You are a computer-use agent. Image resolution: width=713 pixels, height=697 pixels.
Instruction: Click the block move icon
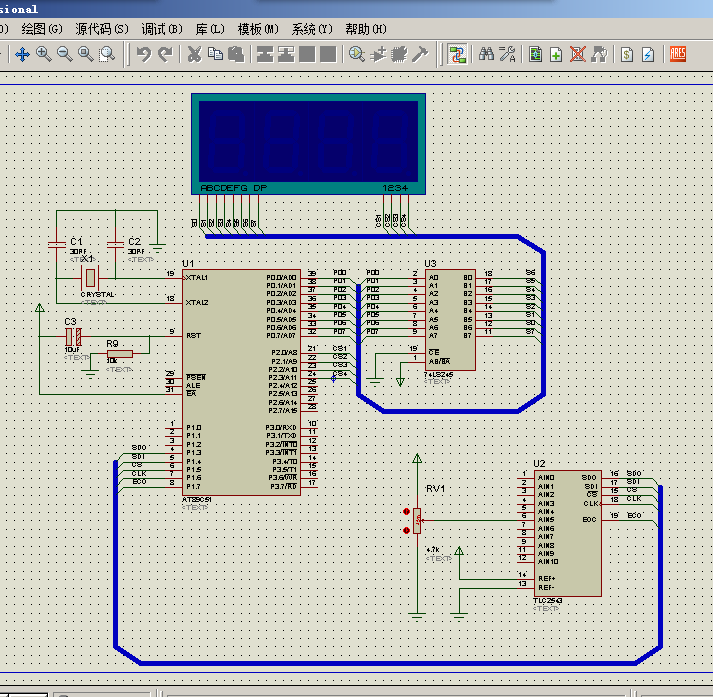(286, 55)
